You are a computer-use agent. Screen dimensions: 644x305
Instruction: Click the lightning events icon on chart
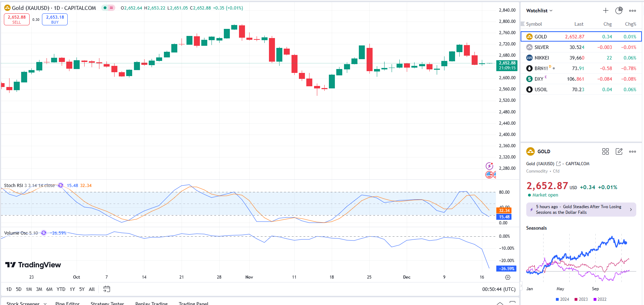pos(489,166)
